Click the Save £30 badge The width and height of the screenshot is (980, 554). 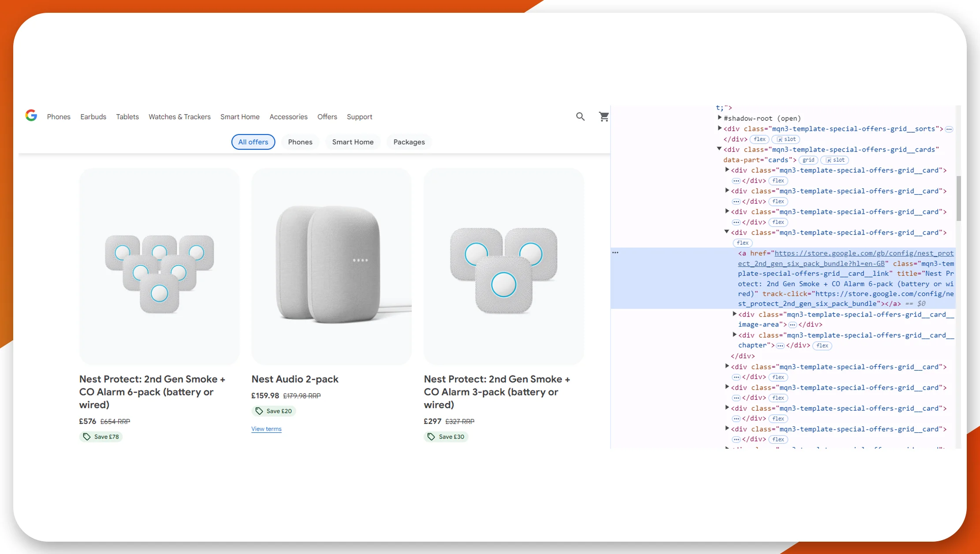tap(446, 437)
